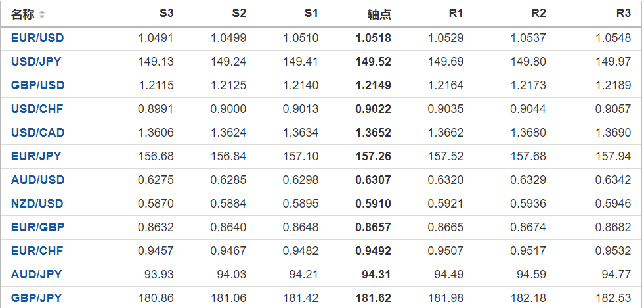This screenshot has width=644, height=308.
Task: Click the R3 column header
Action: [623, 14]
